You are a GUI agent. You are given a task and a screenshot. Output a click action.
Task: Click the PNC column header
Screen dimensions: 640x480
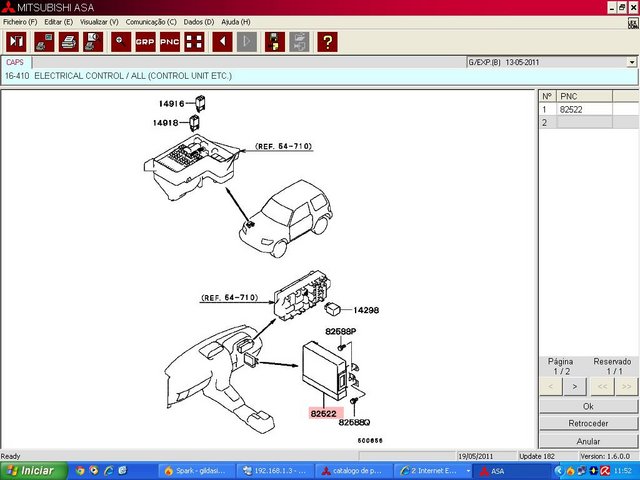click(x=584, y=96)
